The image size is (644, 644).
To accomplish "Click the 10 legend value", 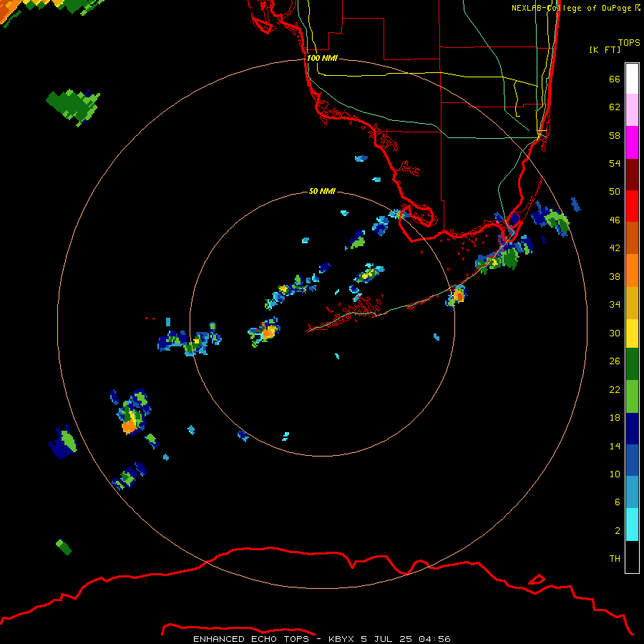I will (x=615, y=474).
